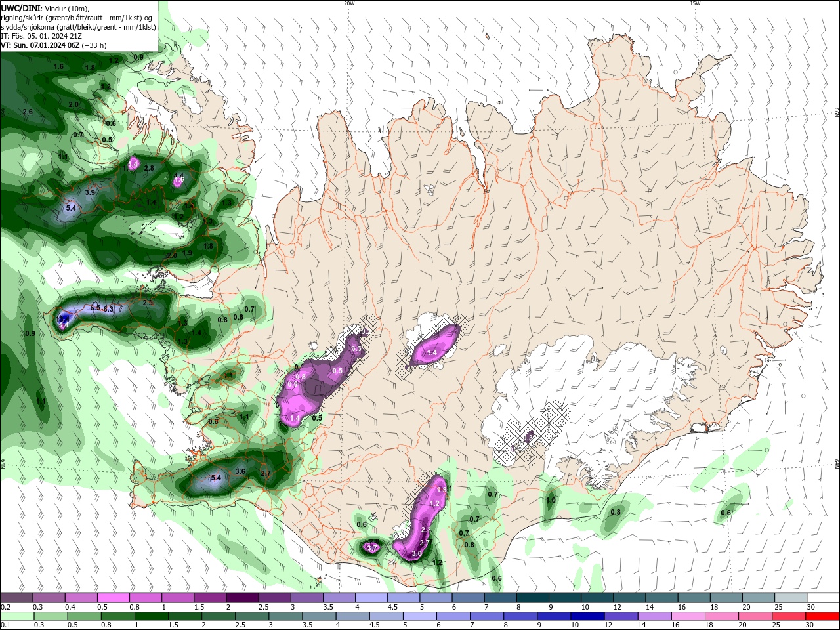The image size is (840, 630).
Task: Click the '2.8' precipitation value
Action: pyautogui.click(x=149, y=169)
